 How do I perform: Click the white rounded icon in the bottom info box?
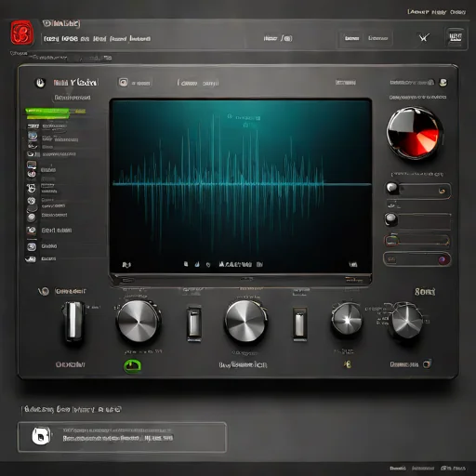(x=41, y=436)
